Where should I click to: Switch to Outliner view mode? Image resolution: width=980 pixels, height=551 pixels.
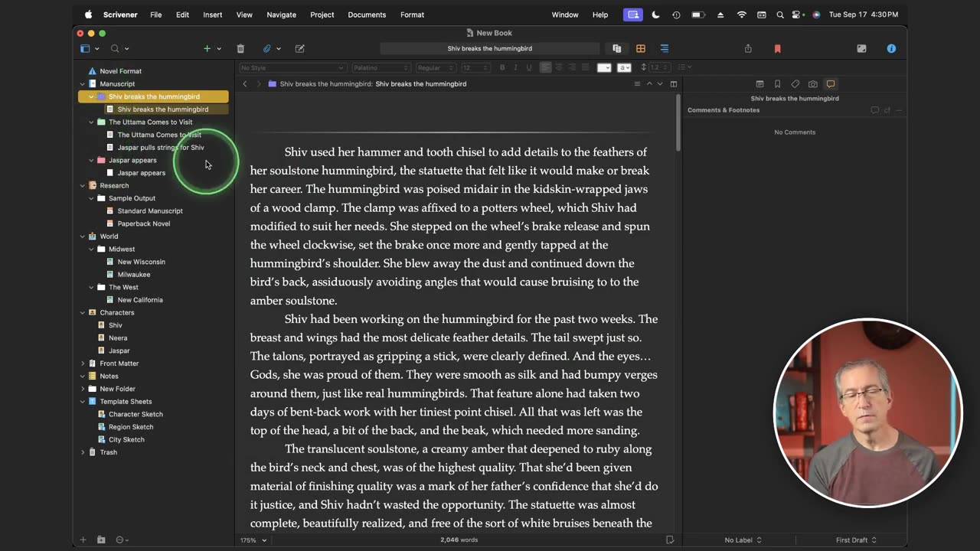665,48
